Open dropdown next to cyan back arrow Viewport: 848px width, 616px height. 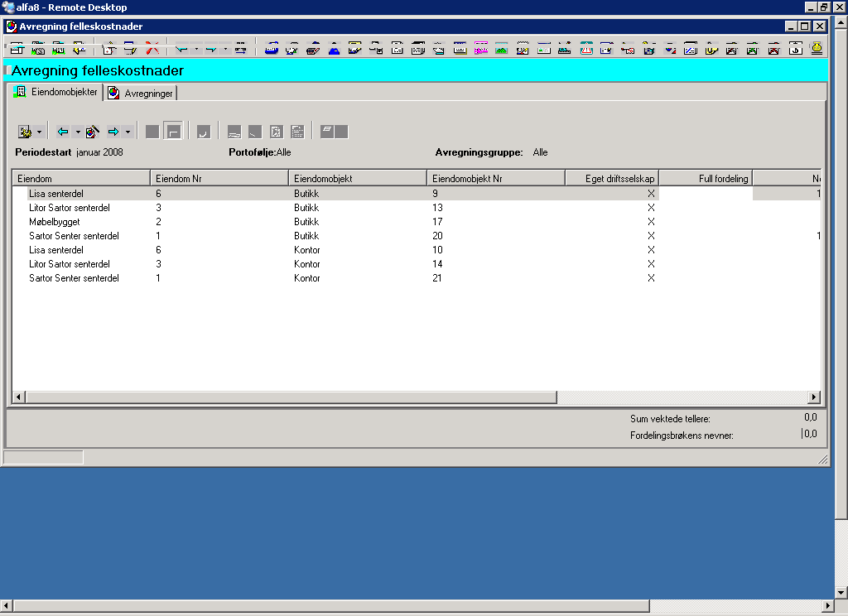tap(78, 132)
